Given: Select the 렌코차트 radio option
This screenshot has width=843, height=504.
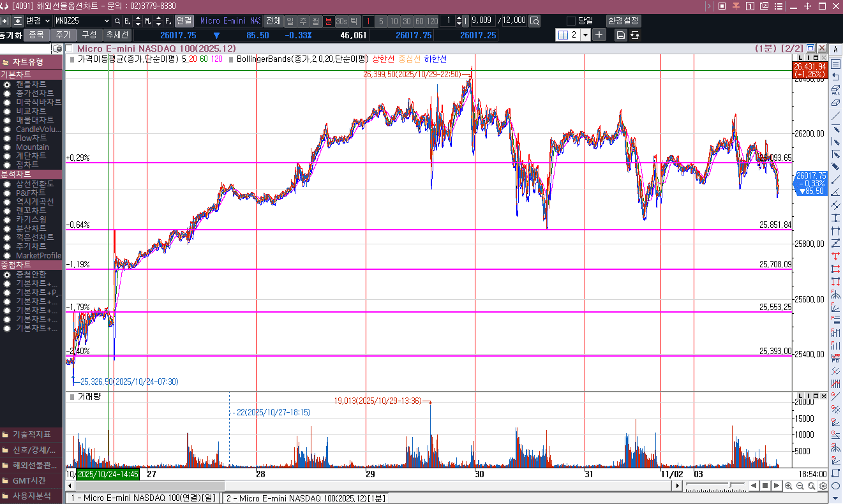Looking at the screenshot, I should [7, 211].
